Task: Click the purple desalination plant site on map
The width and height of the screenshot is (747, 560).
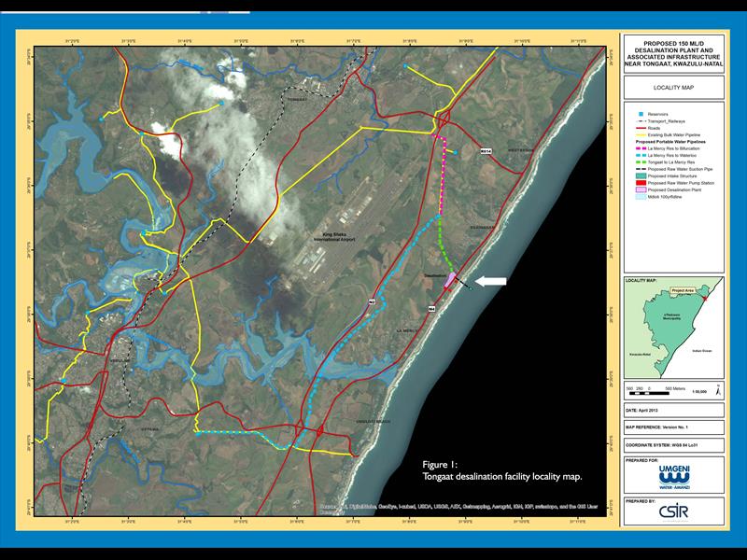Action: (451, 279)
